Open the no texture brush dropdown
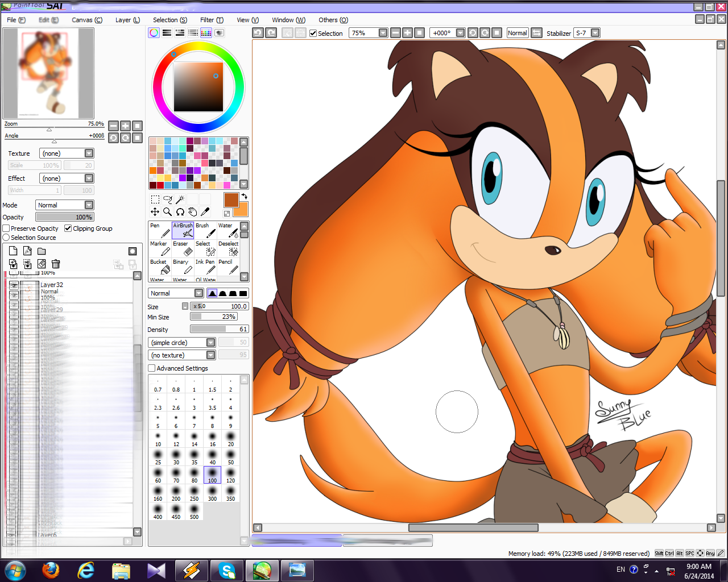The width and height of the screenshot is (728, 582). pyautogui.click(x=182, y=355)
